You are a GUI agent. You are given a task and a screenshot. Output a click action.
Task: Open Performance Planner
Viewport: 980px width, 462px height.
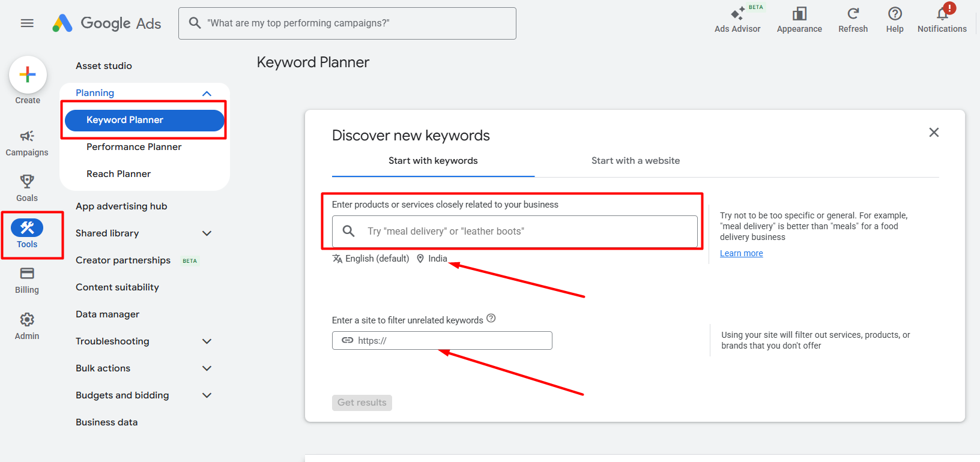(x=134, y=147)
